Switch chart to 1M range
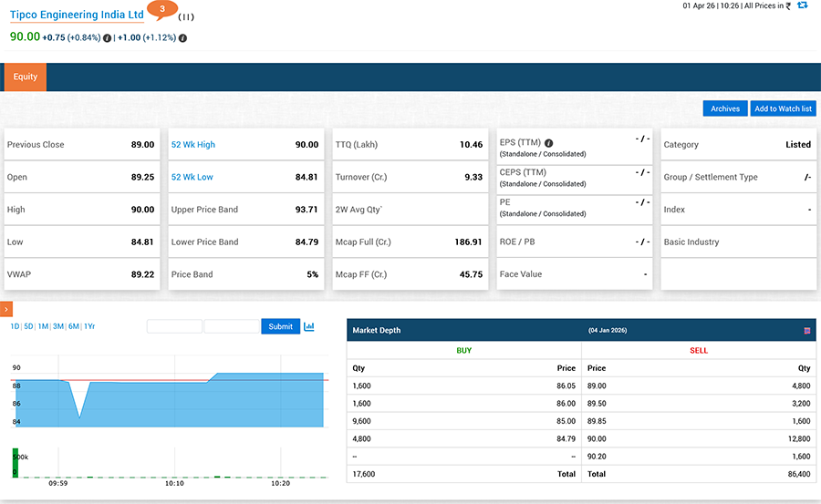Viewport: 821px width, 504px height. [x=43, y=326]
